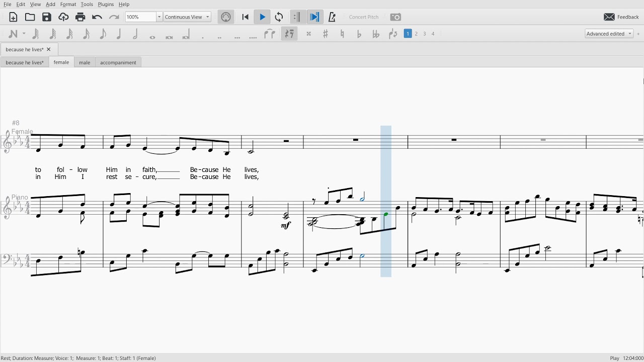The width and height of the screenshot is (644, 362).
Task: Apply double flat accidental
Action: tap(376, 34)
